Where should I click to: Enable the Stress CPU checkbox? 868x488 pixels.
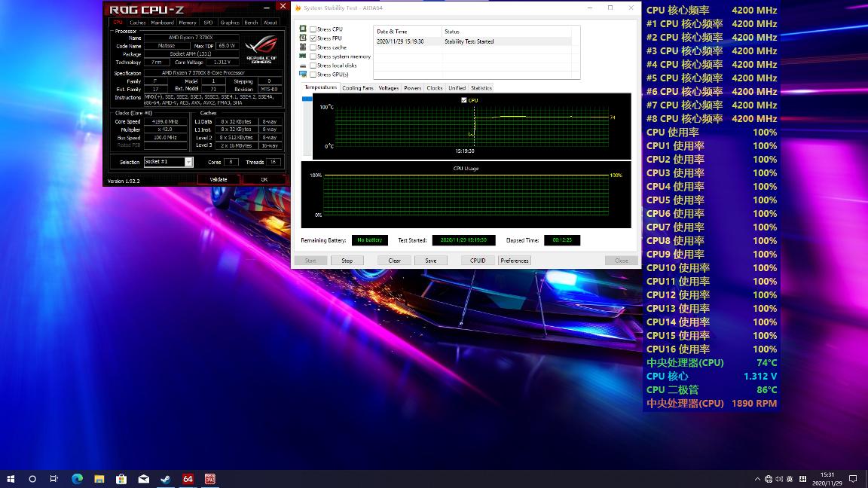point(313,29)
